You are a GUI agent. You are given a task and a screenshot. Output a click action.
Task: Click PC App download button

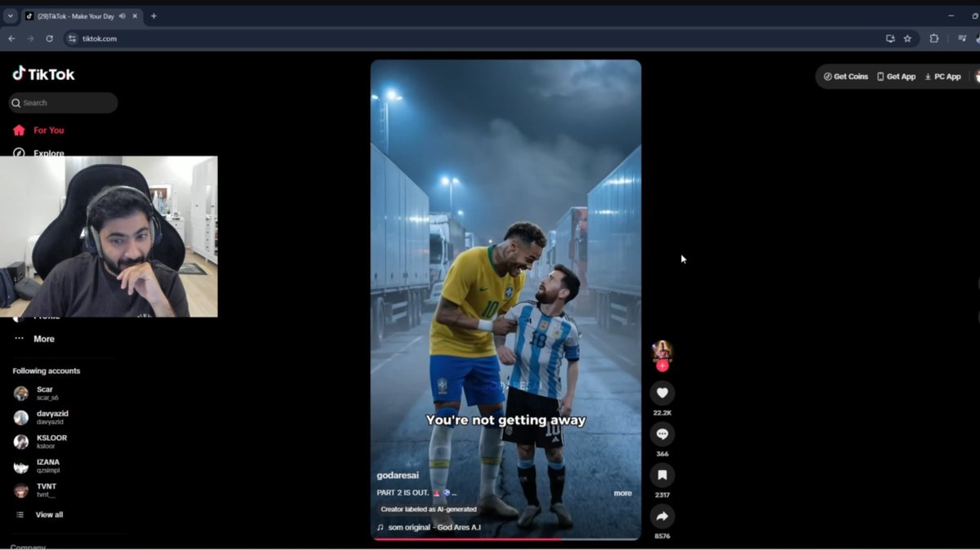click(x=942, y=77)
